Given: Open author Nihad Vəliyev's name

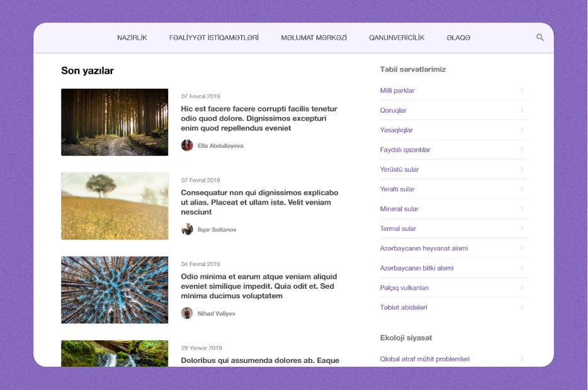Looking at the screenshot, I should pyautogui.click(x=217, y=314).
